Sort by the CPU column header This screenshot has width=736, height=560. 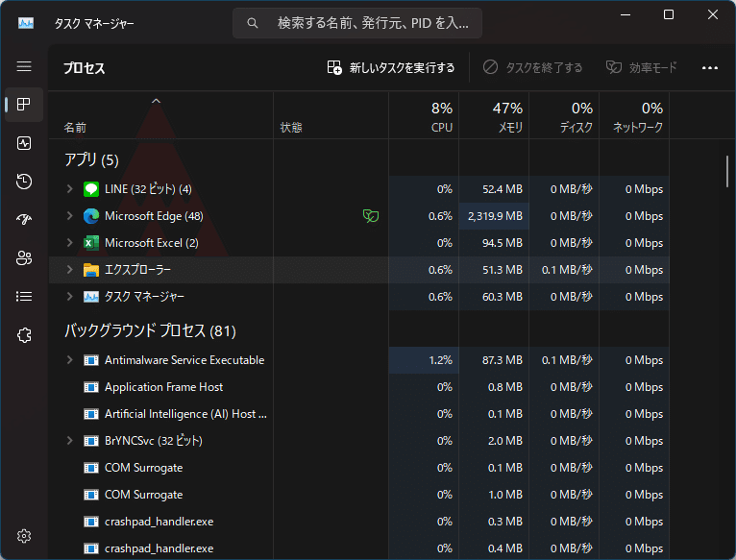[424, 115]
